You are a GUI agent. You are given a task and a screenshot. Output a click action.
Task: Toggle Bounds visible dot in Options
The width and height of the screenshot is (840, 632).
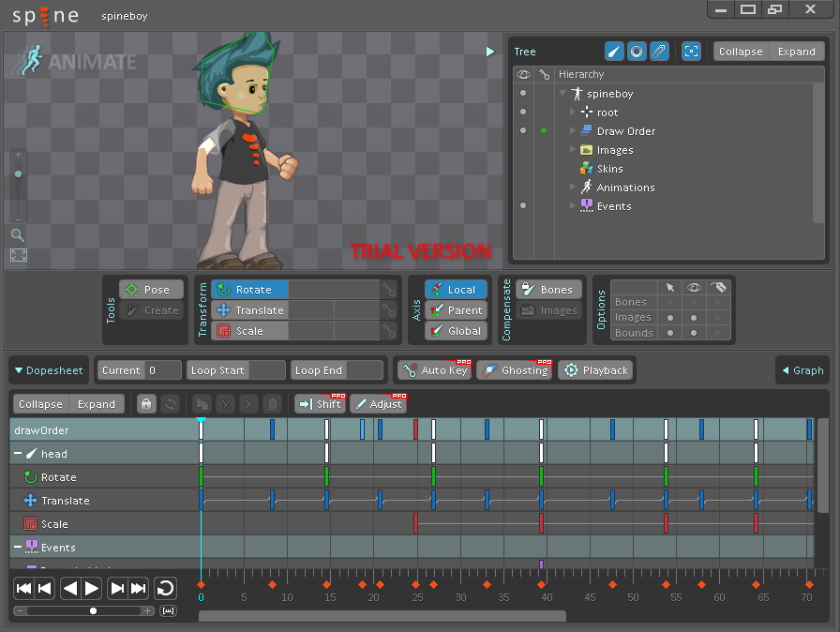point(694,333)
